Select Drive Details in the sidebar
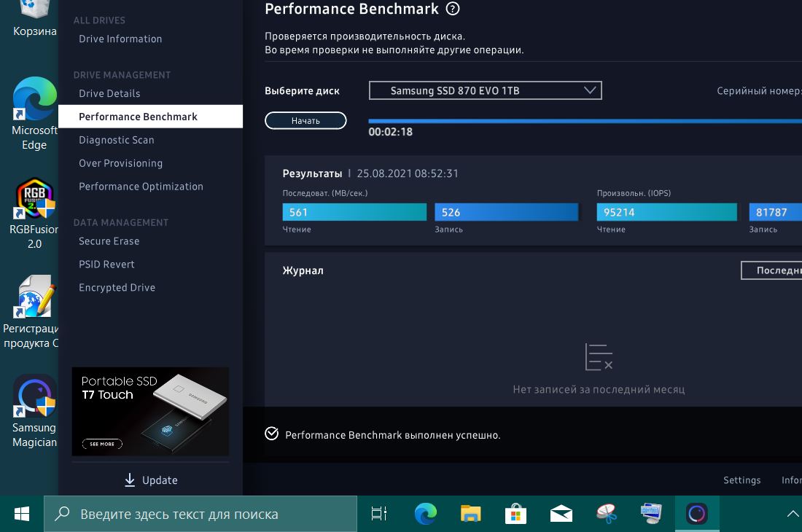Screen dimensions: 802x532 click(x=109, y=93)
